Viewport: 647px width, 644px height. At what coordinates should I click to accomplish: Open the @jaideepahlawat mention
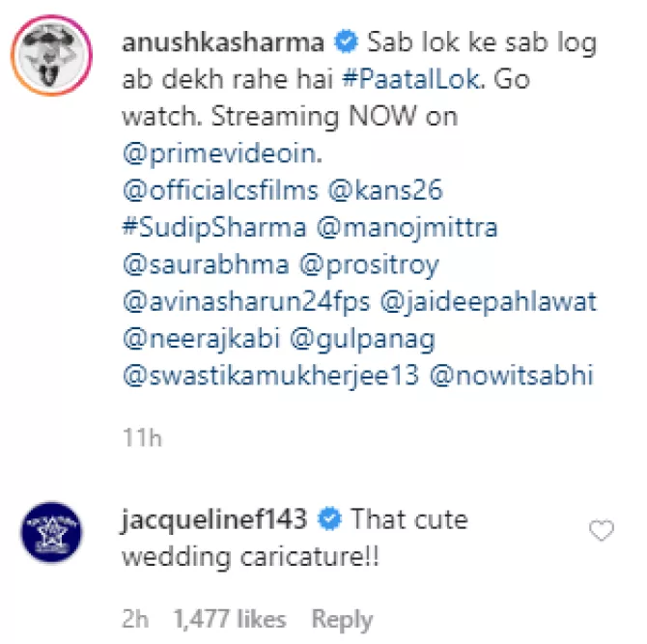point(488,302)
